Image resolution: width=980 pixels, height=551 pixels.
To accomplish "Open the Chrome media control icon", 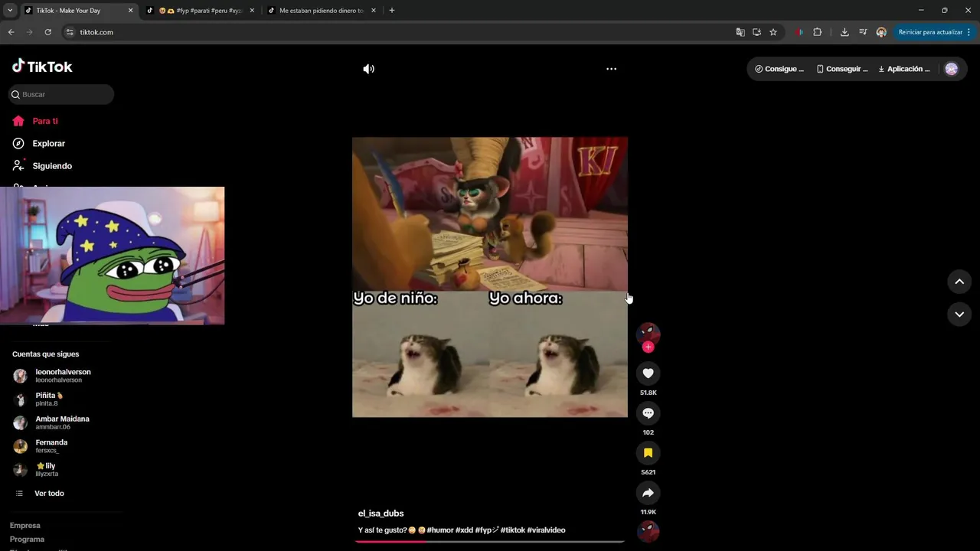I will [863, 32].
